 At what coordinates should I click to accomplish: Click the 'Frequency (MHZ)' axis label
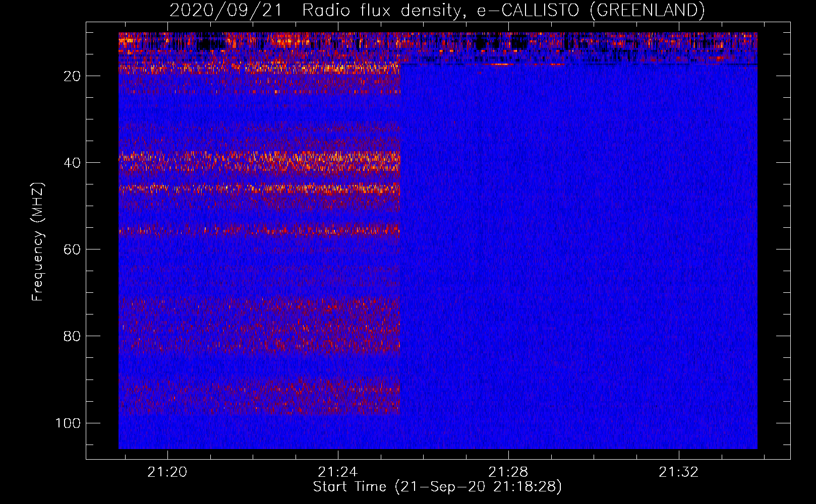(38, 241)
